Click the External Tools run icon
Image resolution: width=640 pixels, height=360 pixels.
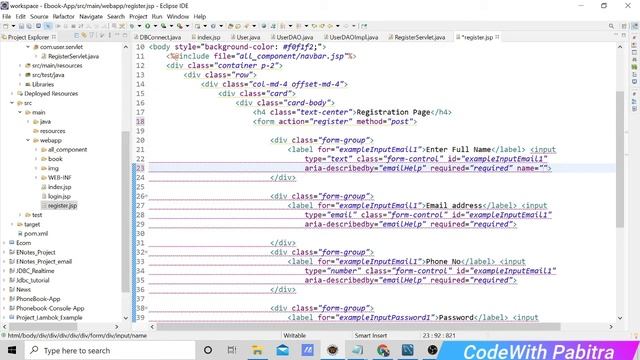[180, 26]
